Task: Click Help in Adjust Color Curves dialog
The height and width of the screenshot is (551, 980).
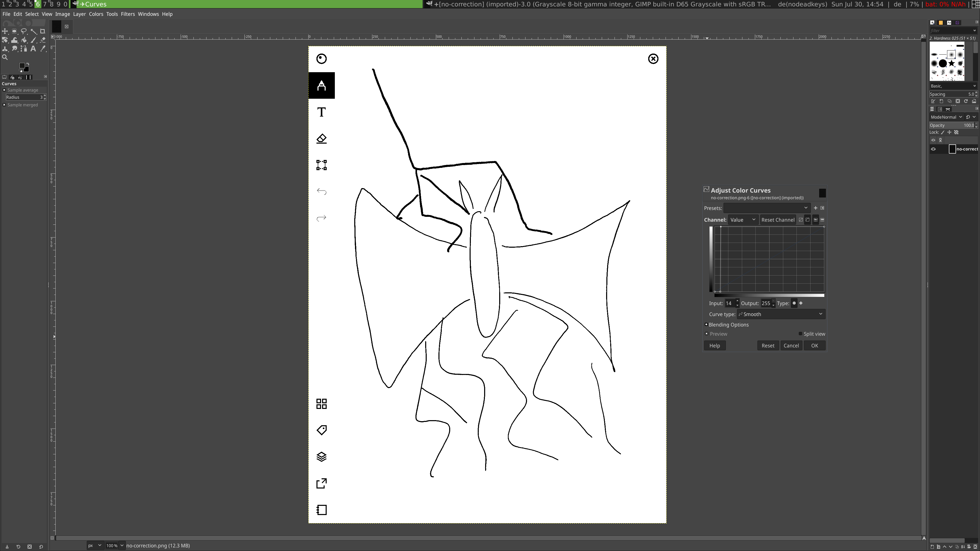Action: coord(715,346)
